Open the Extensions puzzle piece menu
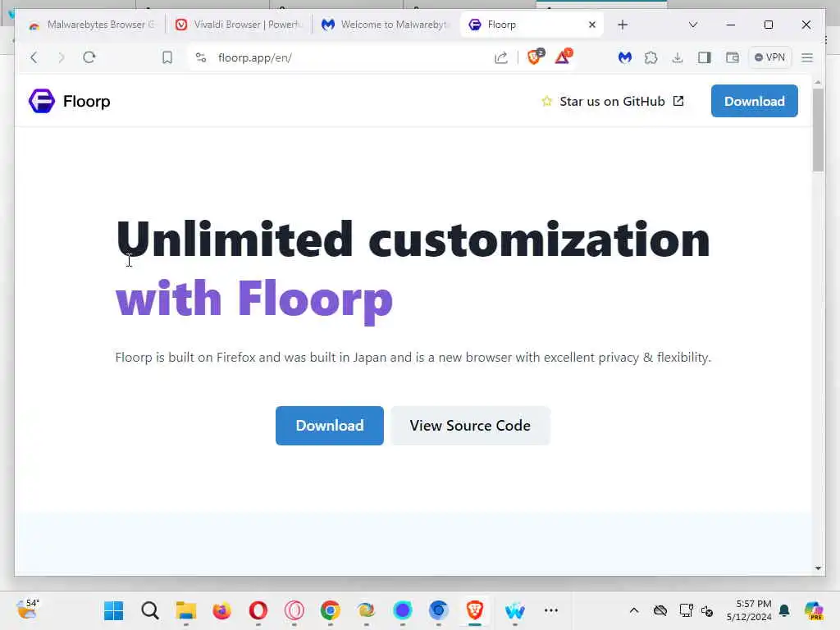This screenshot has height=630, width=840. pos(651,57)
